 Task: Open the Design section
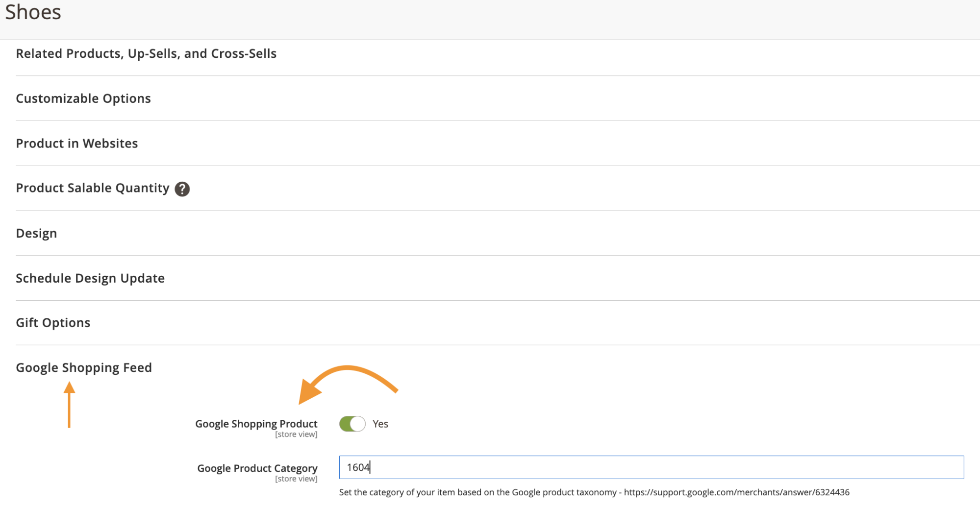pyautogui.click(x=36, y=233)
